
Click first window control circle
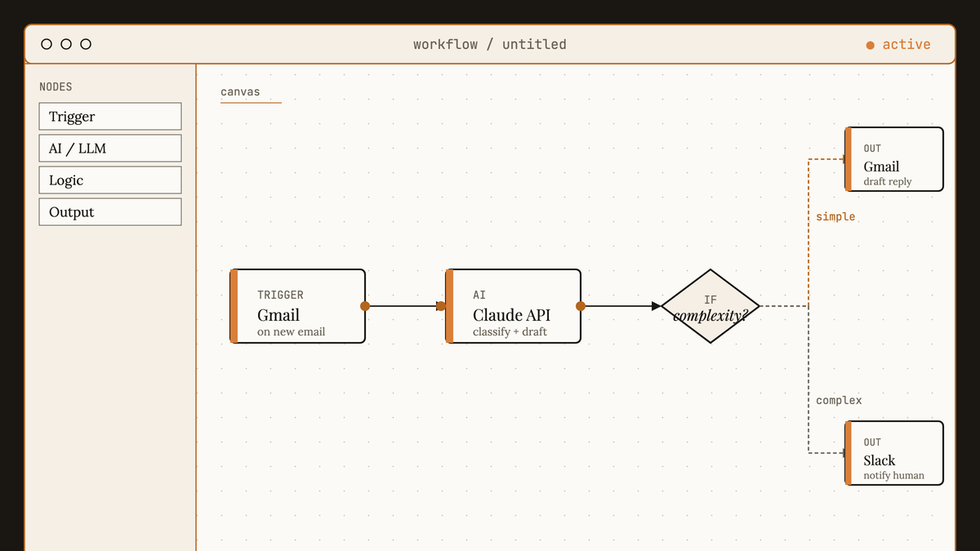click(47, 44)
